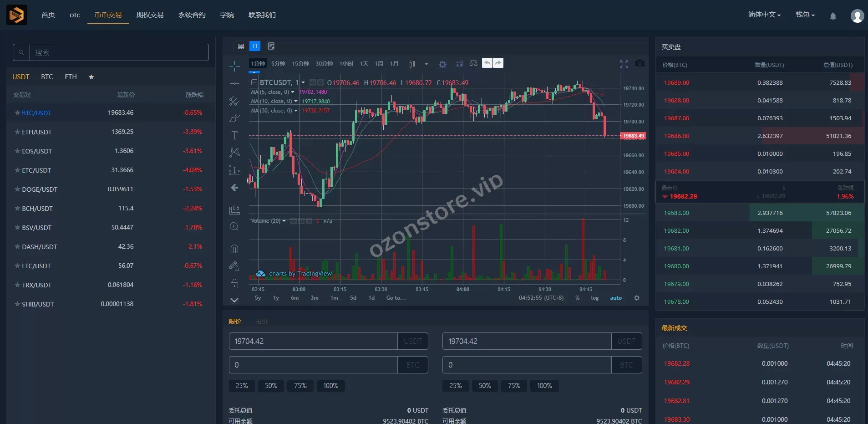The image size is (868, 424).
Task: Set buy amount to 50%
Action: coord(271,386)
